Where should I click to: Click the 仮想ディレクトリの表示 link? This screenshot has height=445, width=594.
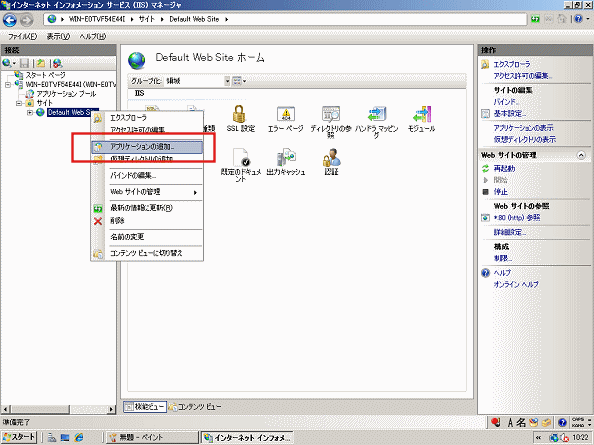[525, 140]
